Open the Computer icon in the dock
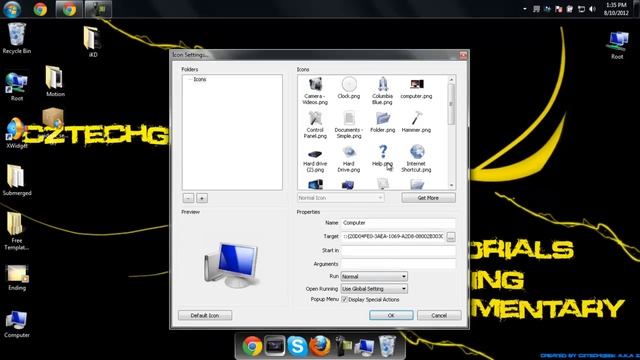The height and width of the screenshot is (360, 640). pyautogui.click(x=364, y=347)
